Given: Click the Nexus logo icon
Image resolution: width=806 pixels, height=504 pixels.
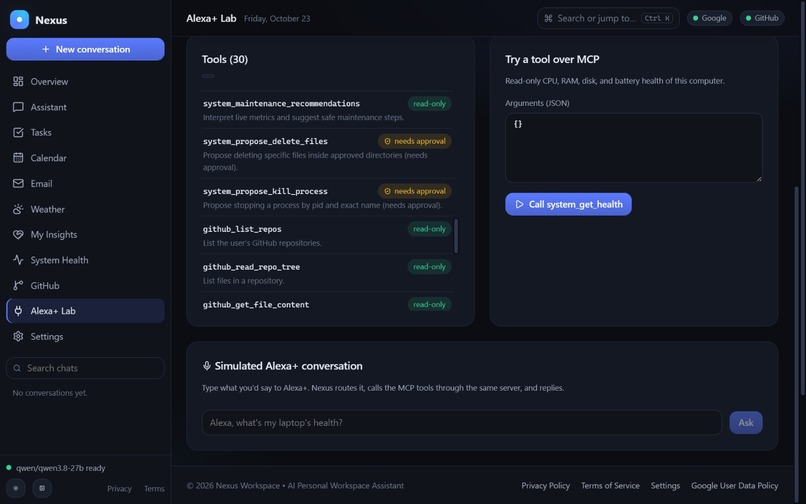Looking at the screenshot, I should point(19,20).
